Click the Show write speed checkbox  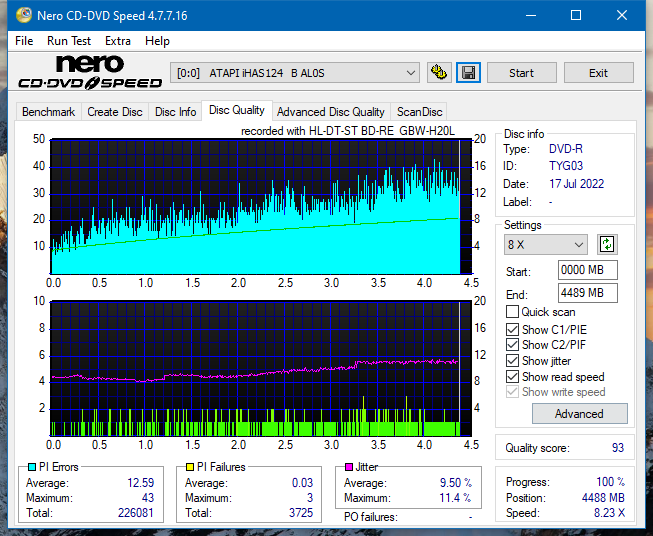coord(512,392)
